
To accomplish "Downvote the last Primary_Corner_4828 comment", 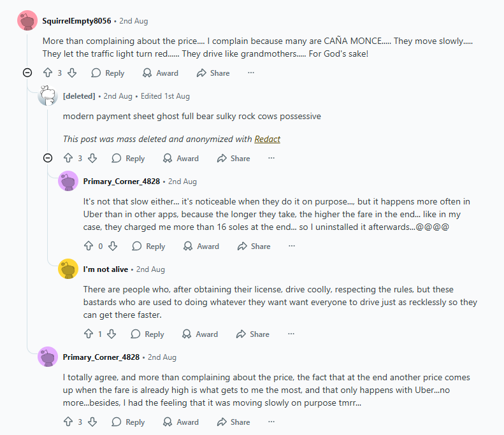I will (x=92, y=422).
